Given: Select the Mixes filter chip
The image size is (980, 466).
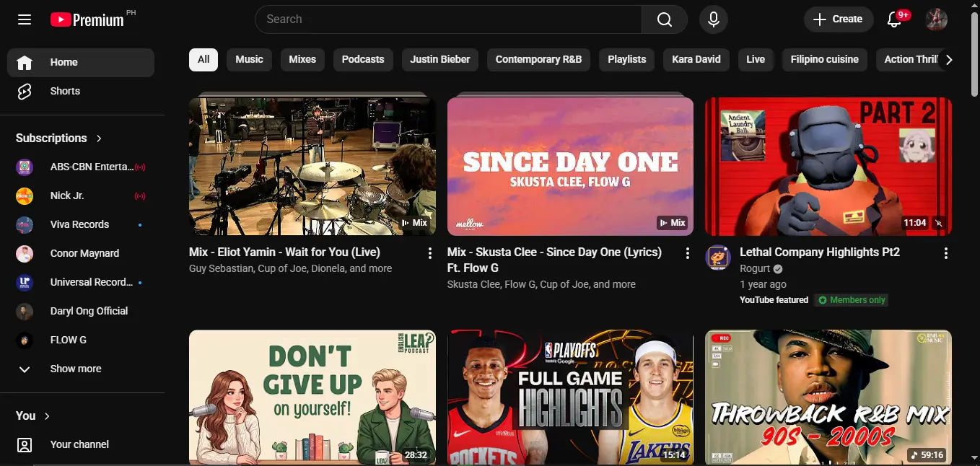Looking at the screenshot, I should (302, 59).
